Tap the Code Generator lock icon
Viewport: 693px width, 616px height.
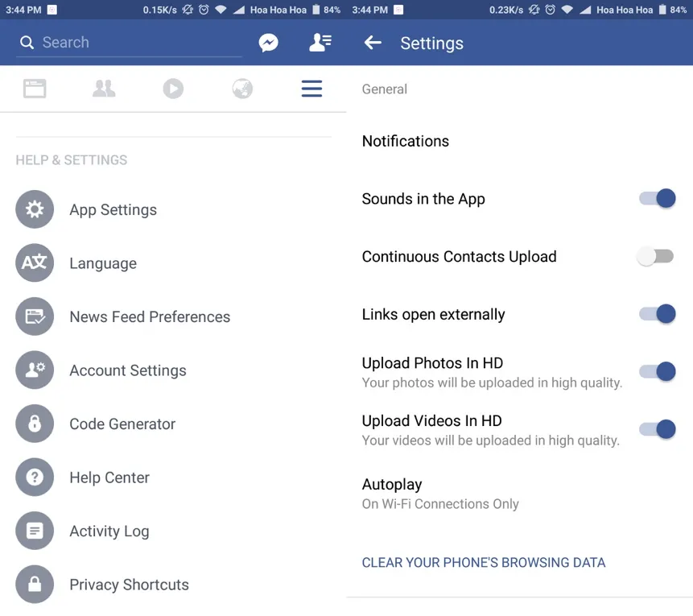35,424
